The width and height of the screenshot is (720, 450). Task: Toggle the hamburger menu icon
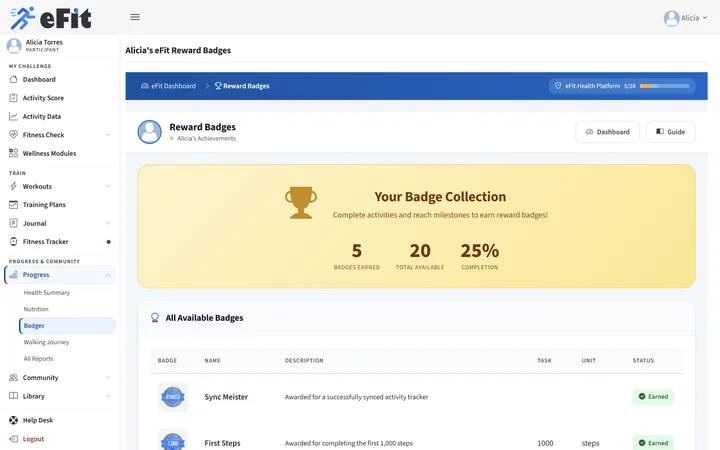[135, 17]
